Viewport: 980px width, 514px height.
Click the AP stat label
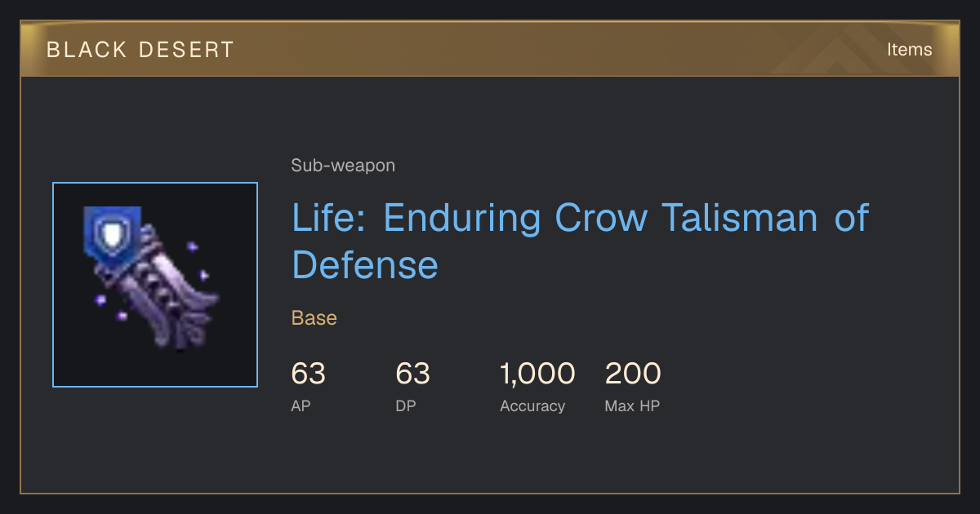click(301, 405)
